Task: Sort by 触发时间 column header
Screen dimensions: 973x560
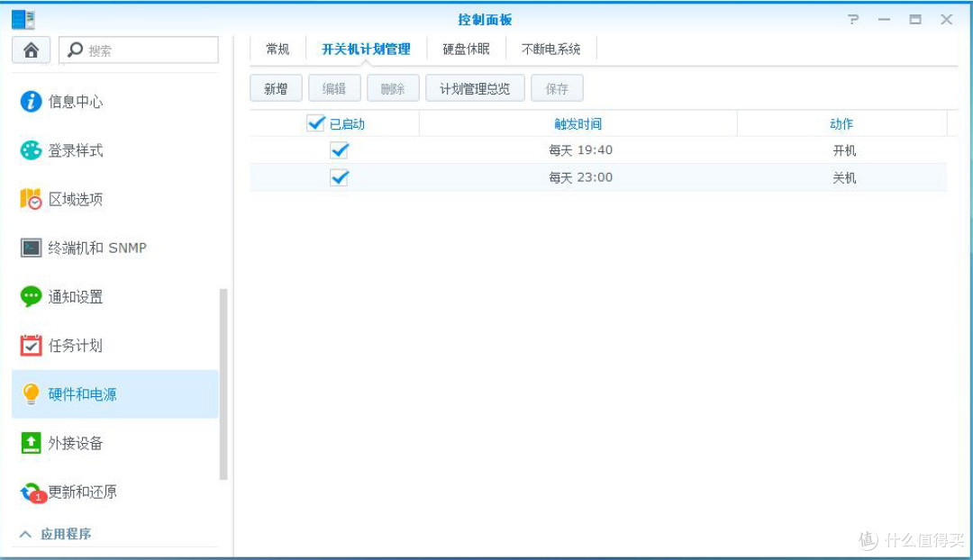Action: click(578, 123)
